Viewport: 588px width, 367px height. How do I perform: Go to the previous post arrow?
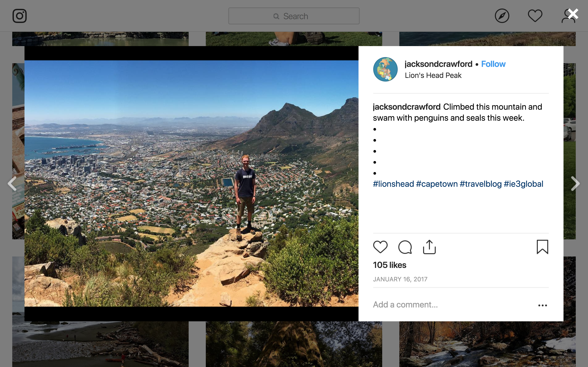[x=12, y=183]
